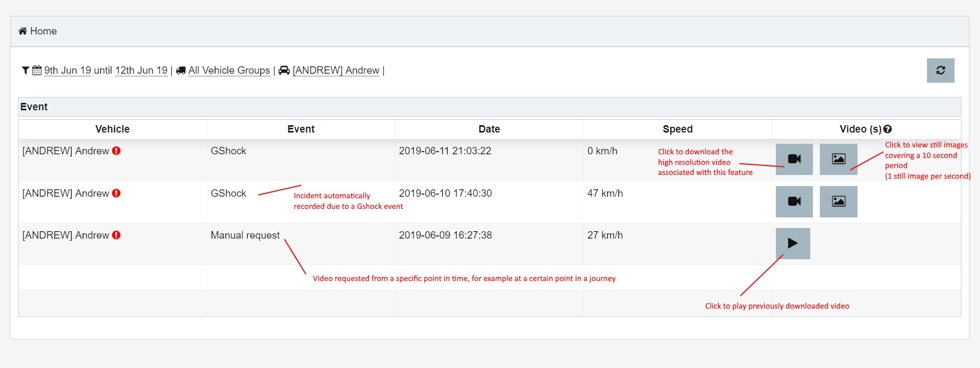Download video for 21:03:22 GShock event
The width and height of the screenshot is (980, 368).
click(794, 159)
